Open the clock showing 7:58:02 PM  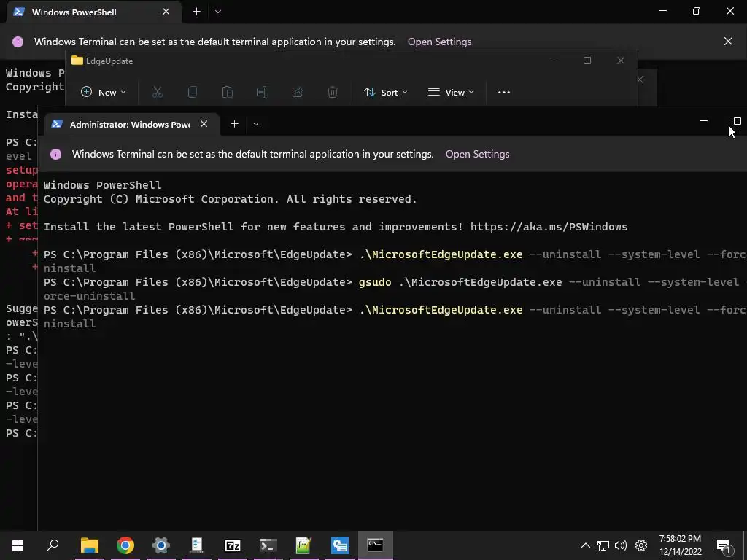(x=681, y=545)
